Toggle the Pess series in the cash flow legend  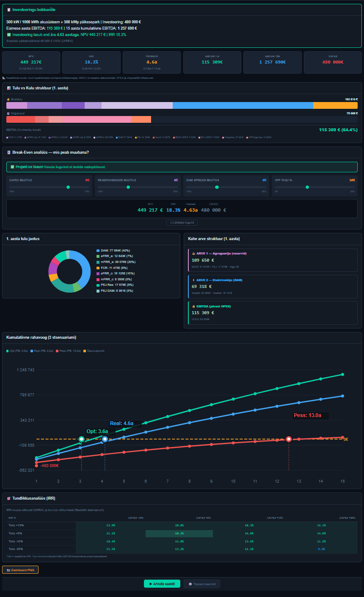tap(68, 351)
